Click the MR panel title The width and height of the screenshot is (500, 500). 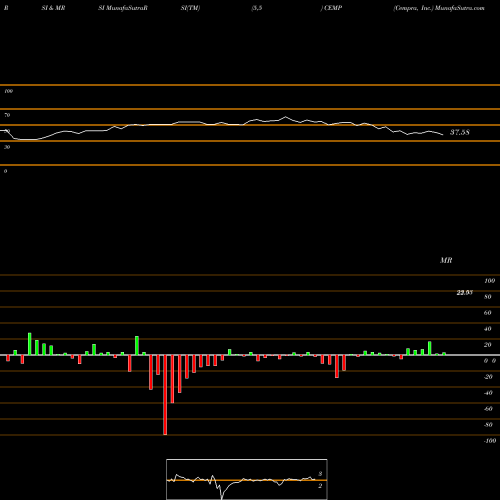[x=446, y=260]
